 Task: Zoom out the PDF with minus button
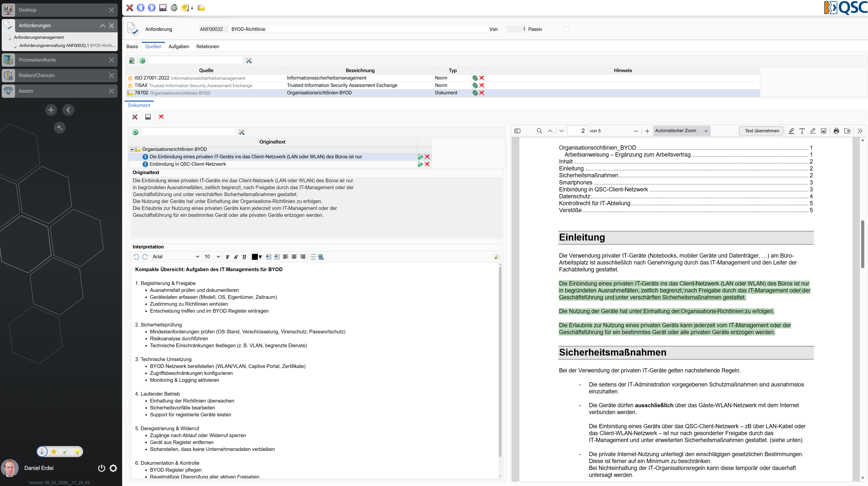pos(636,131)
